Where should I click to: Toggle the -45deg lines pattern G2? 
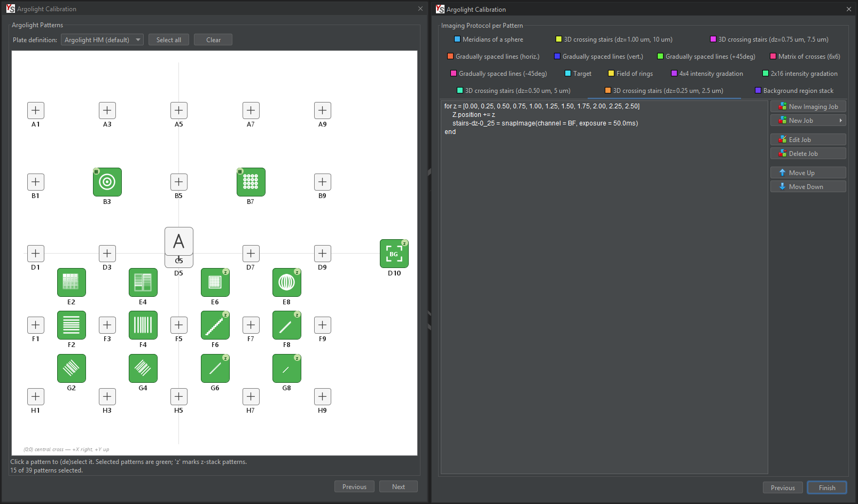(x=72, y=368)
